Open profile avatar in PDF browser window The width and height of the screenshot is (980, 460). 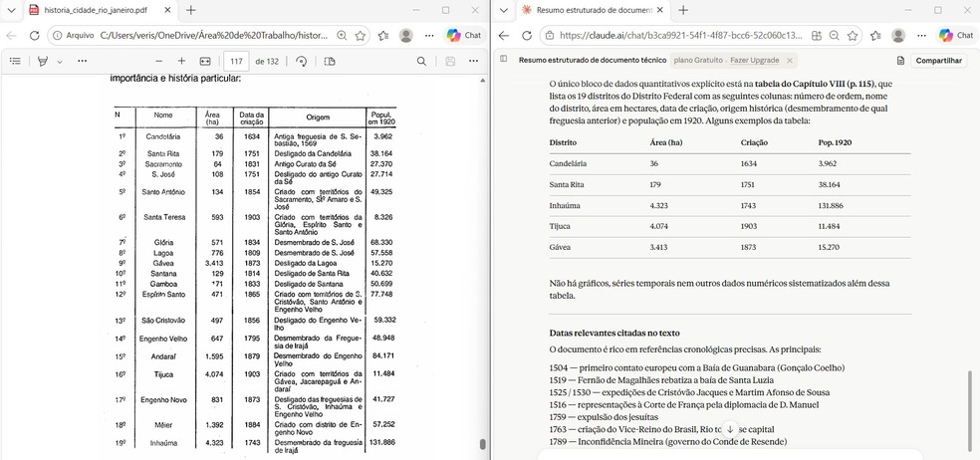click(406, 36)
